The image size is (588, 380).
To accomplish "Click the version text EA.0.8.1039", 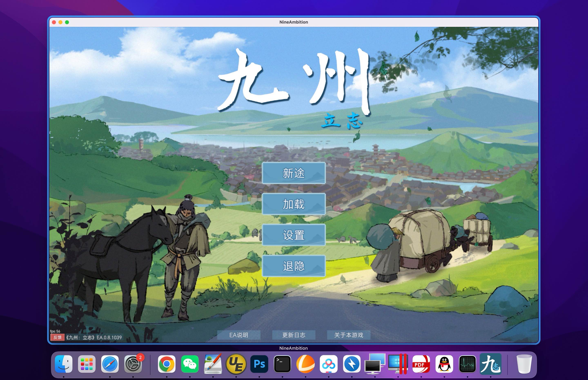I will click(109, 337).
